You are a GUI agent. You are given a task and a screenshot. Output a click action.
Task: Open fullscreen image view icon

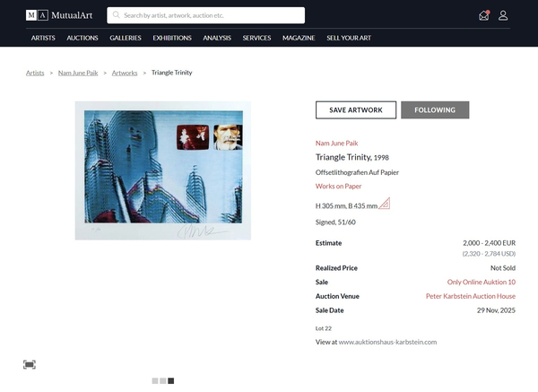(x=30, y=364)
